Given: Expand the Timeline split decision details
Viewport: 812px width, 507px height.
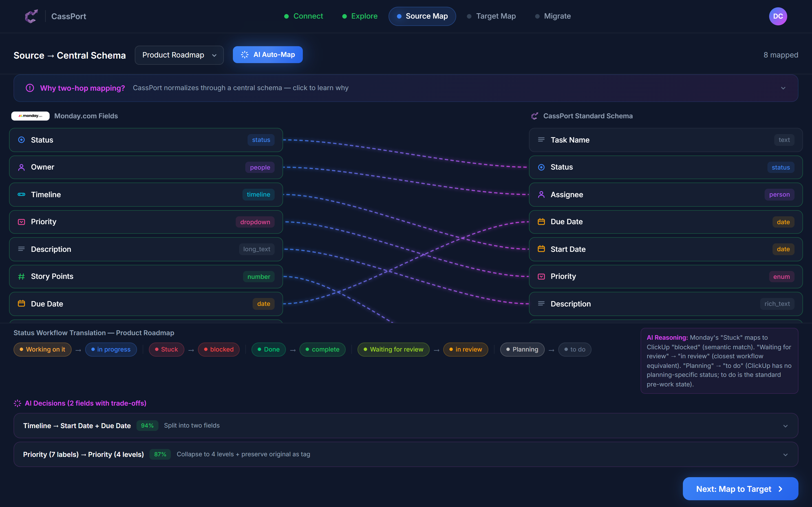Looking at the screenshot, I should point(785,426).
